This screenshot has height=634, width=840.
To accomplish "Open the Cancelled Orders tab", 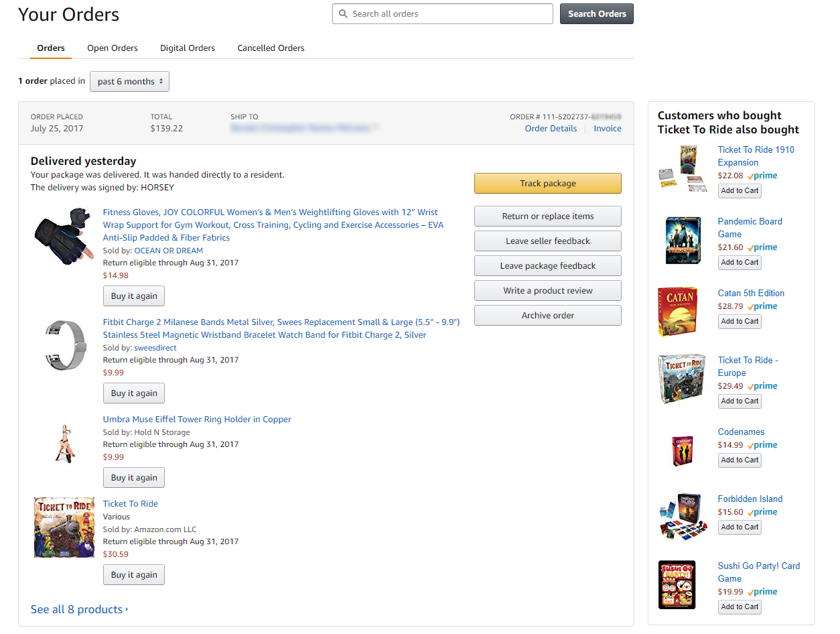I will (271, 48).
